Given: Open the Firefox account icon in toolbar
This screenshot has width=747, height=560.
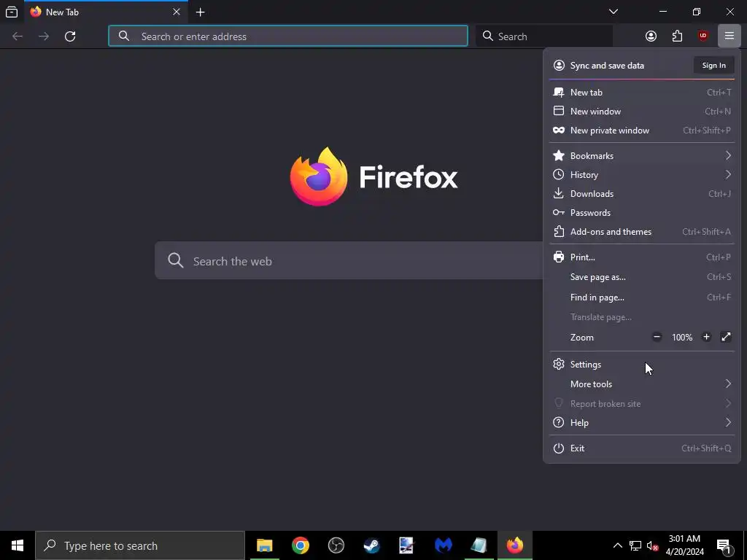Looking at the screenshot, I should [651, 36].
